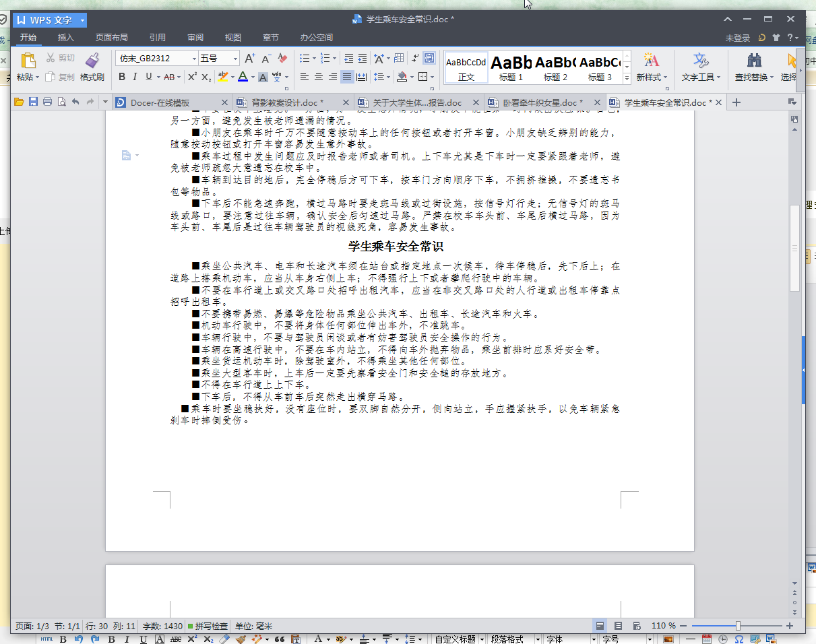Click the Print Preview icon
This screenshot has width=816, height=644.
click(61, 102)
